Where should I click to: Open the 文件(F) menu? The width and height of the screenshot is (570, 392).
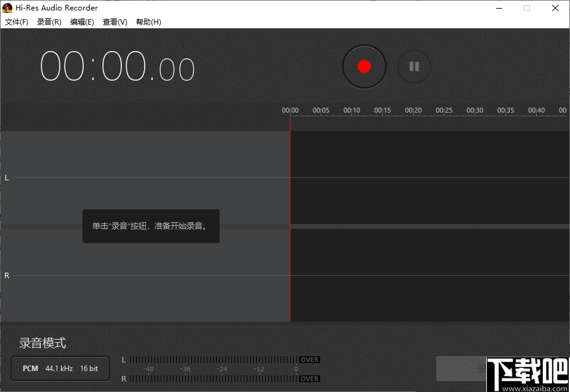[x=16, y=22]
